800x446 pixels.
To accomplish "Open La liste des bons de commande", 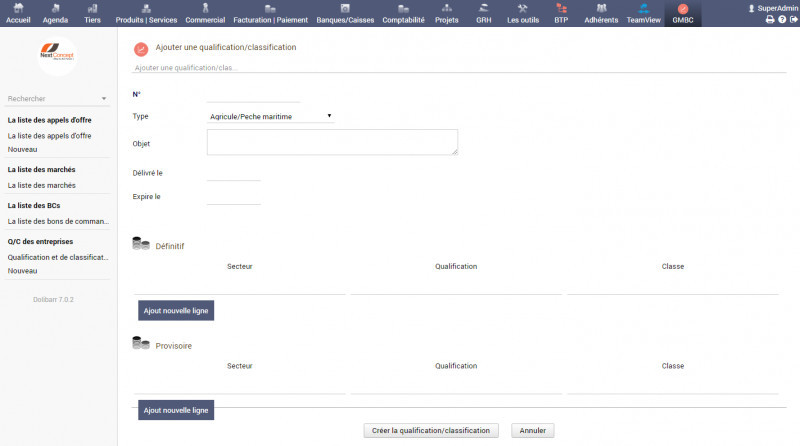I will click(x=58, y=221).
